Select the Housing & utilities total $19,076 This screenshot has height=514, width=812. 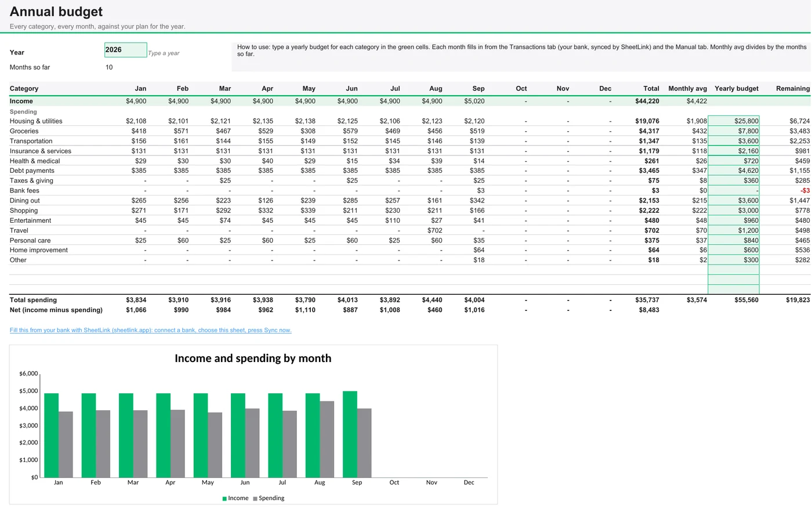coord(647,121)
